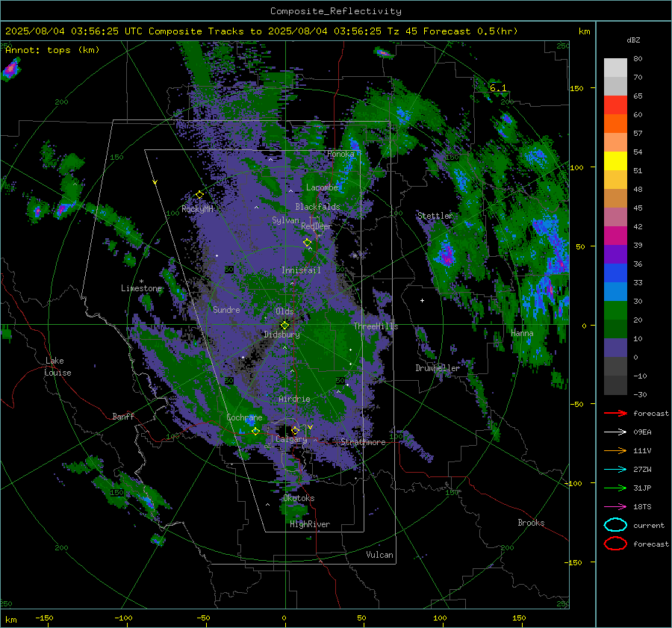Click the Brooks label

(x=531, y=523)
